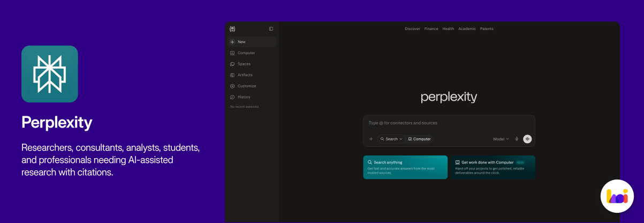
Task: Open the Finance tab
Action: [x=431, y=29]
